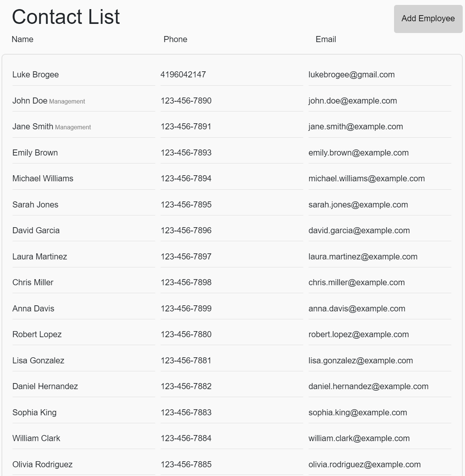Open lukebrogee@gmail.com email address
The image size is (465, 476).
[351, 75]
